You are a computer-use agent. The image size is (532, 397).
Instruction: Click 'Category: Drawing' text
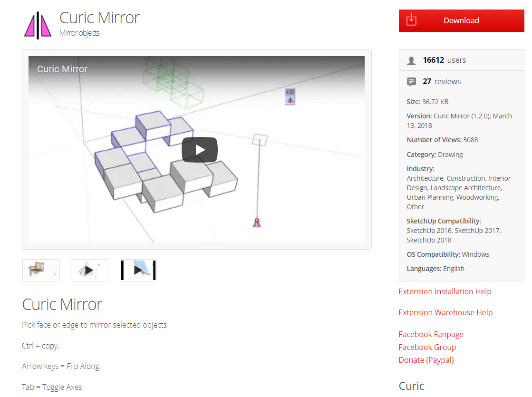tap(435, 155)
